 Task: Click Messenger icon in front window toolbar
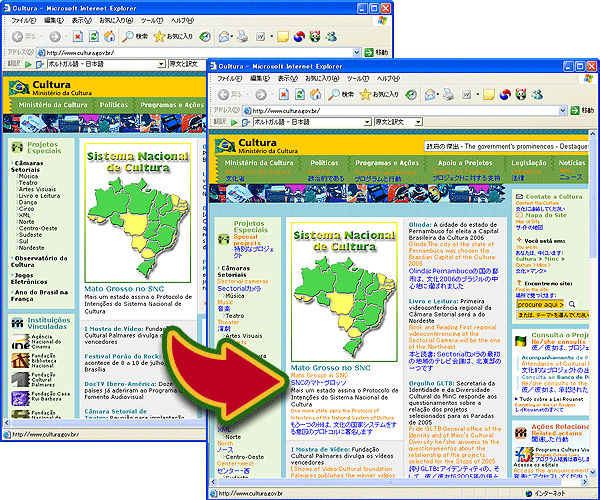tap(537, 94)
